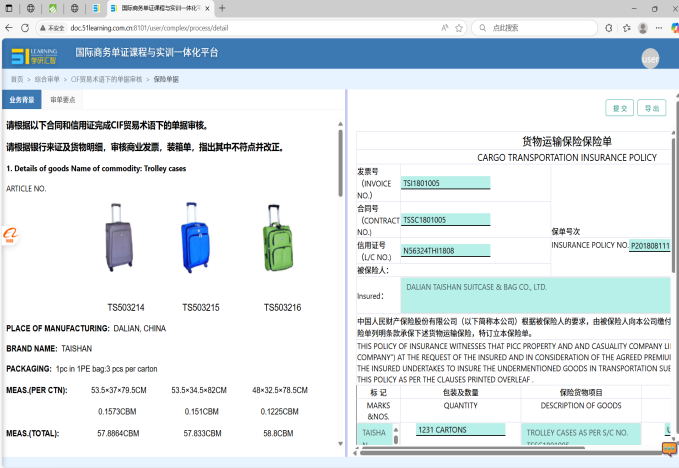The height and width of the screenshot is (468, 679).
Task: Click the Insured company name field
Action: 534,295
